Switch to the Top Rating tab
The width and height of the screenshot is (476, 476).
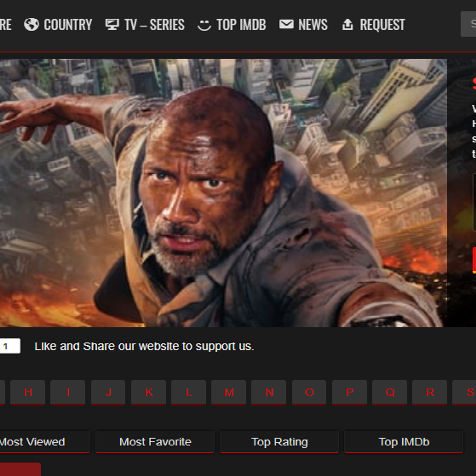279,442
